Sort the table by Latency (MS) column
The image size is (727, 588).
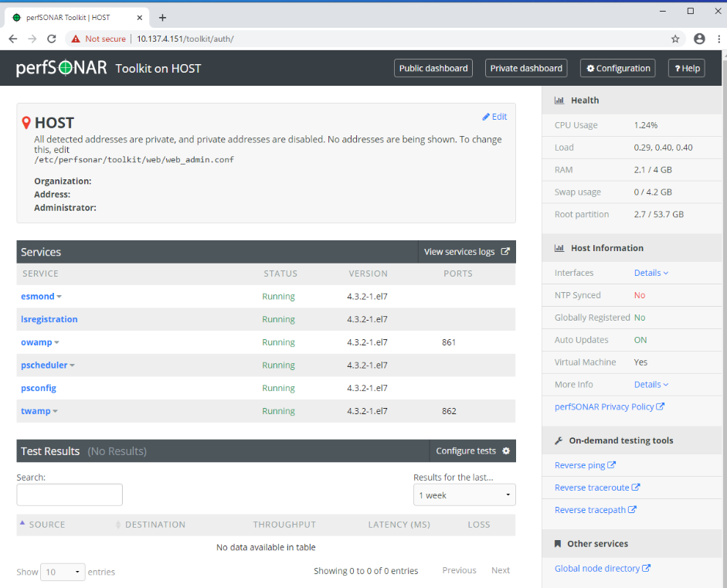399,525
